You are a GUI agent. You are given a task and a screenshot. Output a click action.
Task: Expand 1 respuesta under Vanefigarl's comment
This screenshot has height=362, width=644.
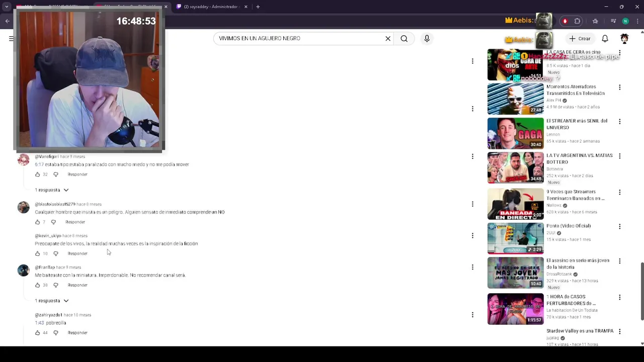pos(52,190)
